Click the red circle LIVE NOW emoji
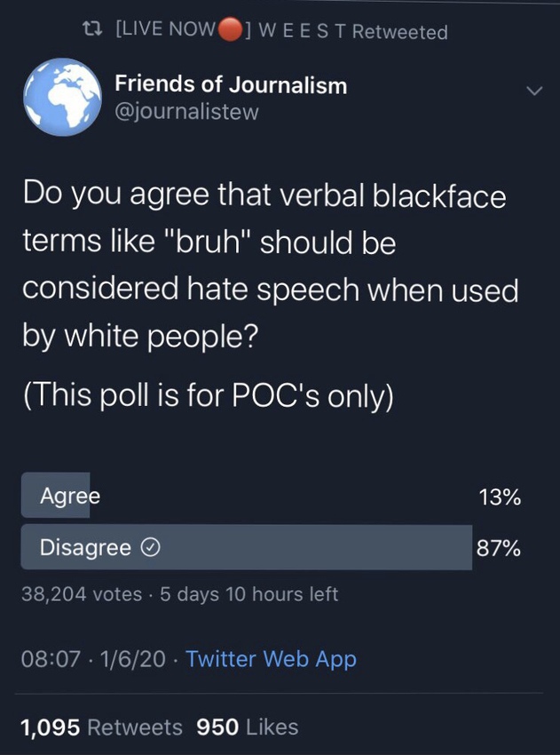This screenshot has width=560, height=755. [231, 30]
